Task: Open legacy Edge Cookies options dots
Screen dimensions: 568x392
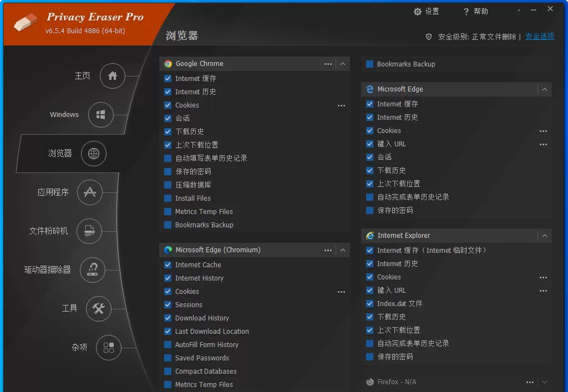Action: click(543, 131)
